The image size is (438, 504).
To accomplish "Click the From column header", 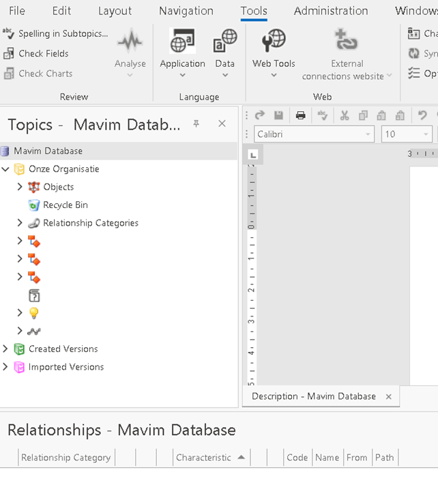I will pos(357,458).
